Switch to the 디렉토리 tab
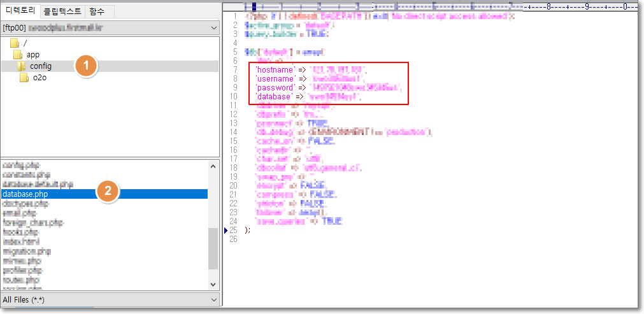This screenshot has height=314, width=644. pos(21,10)
